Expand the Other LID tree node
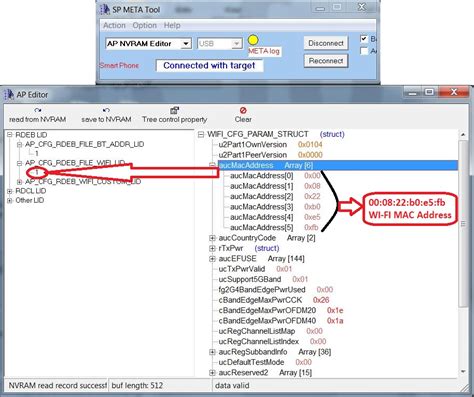474x397 pixels. [x=10, y=200]
